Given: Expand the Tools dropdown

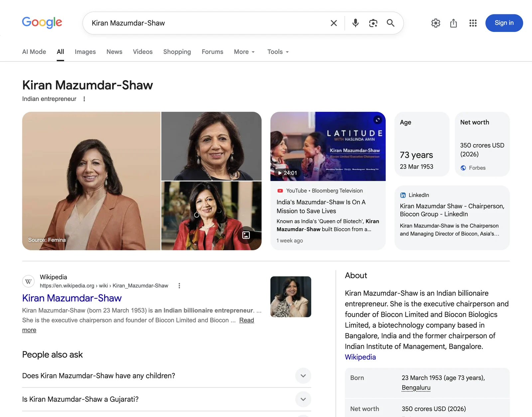Looking at the screenshot, I should point(278,52).
